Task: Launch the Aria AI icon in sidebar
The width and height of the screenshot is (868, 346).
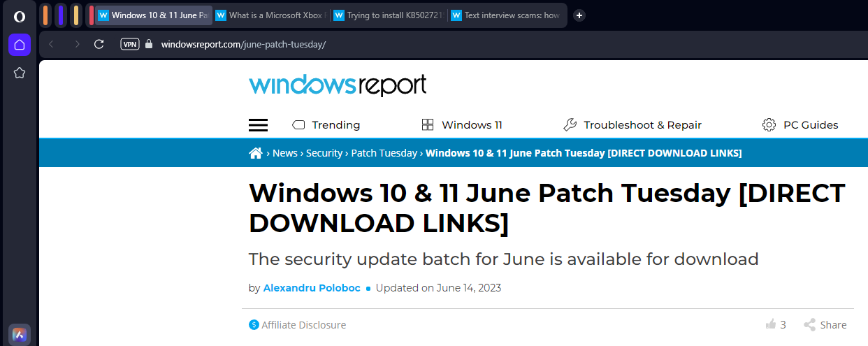Action: (x=20, y=335)
